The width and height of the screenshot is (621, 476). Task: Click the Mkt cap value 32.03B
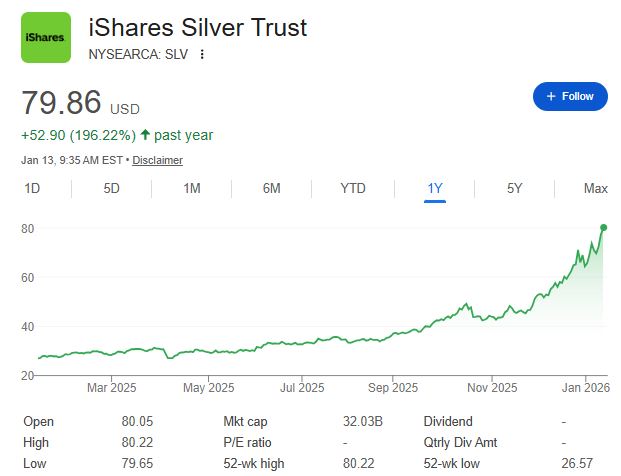[x=362, y=422]
